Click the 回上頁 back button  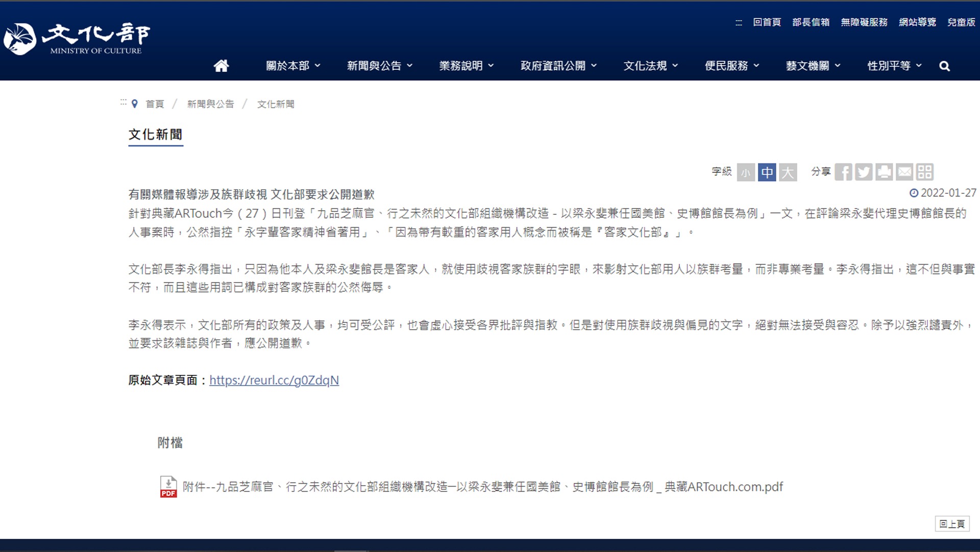point(952,524)
